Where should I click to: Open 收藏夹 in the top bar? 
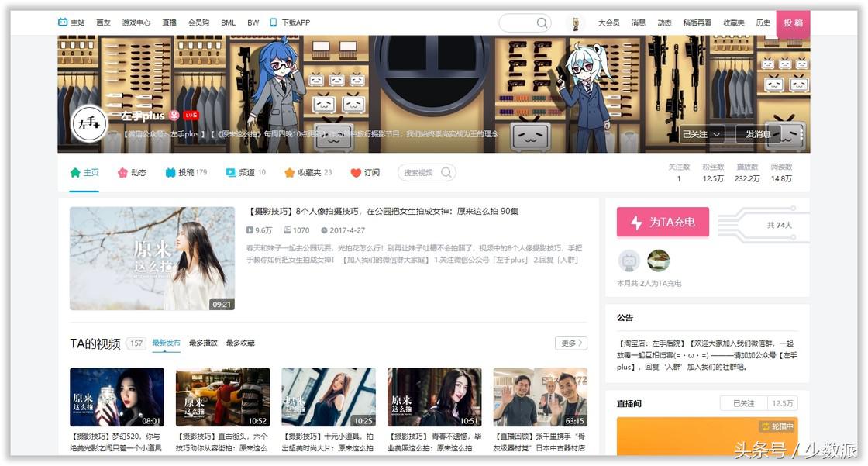pyautogui.click(x=734, y=22)
